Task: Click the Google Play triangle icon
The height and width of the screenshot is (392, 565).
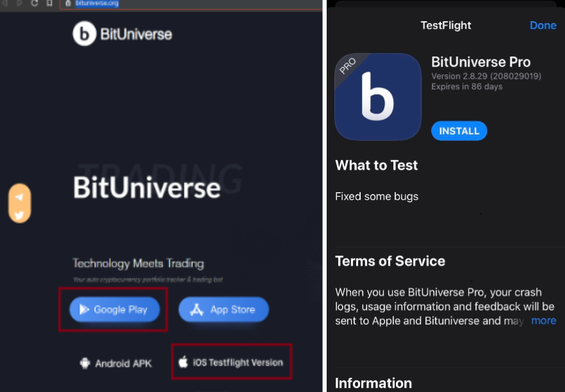Action: point(84,309)
